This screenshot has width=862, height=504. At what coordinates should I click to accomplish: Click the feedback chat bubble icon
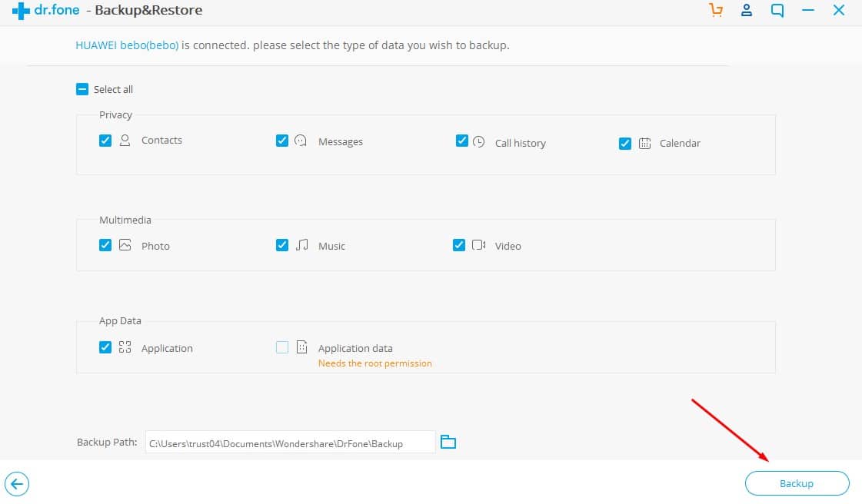click(777, 11)
